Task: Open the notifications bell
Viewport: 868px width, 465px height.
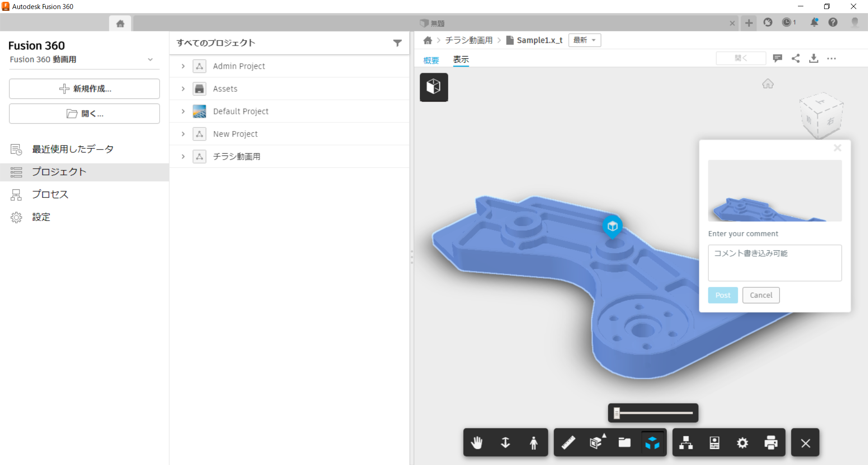Action: click(x=814, y=22)
